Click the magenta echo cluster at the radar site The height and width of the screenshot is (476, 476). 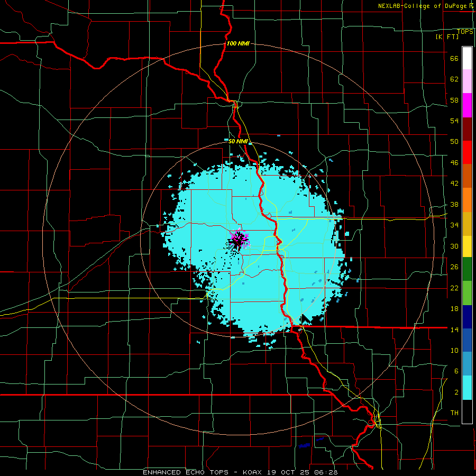(239, 239)
